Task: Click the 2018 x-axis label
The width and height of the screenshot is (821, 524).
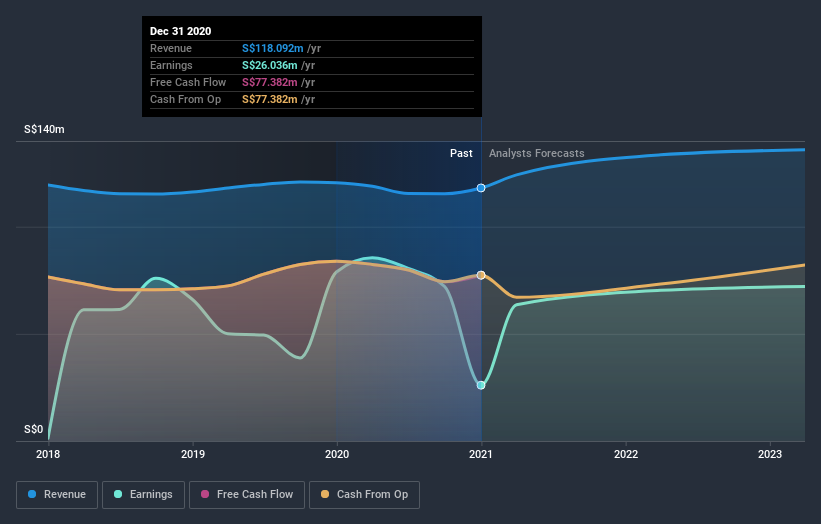Action: [x=48, y=454]
